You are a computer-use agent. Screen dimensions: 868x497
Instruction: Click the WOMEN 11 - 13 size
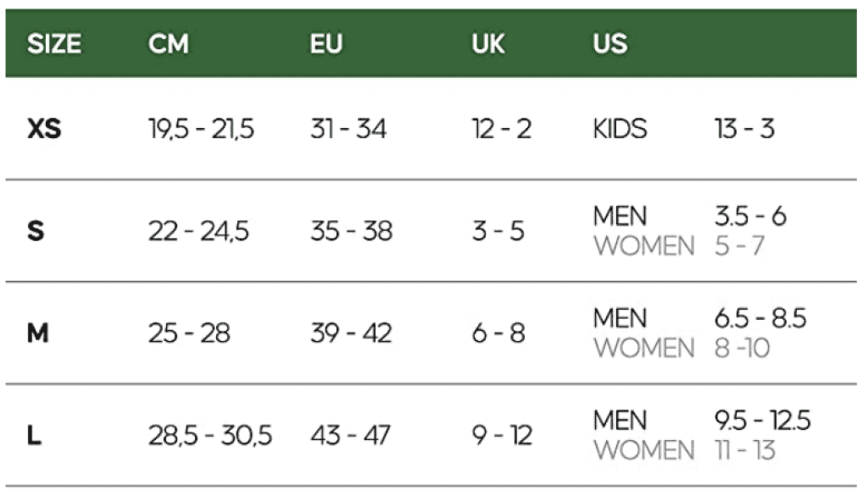coord(744,450)
